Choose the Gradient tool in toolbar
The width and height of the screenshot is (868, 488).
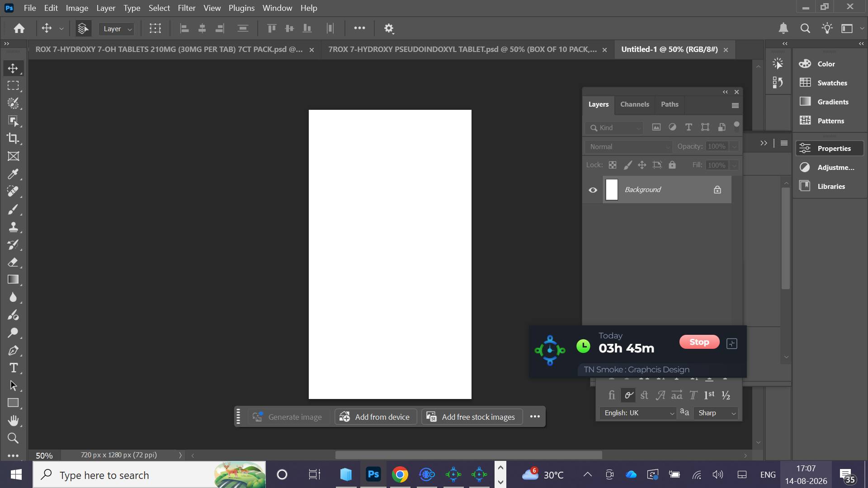(13, 280)
